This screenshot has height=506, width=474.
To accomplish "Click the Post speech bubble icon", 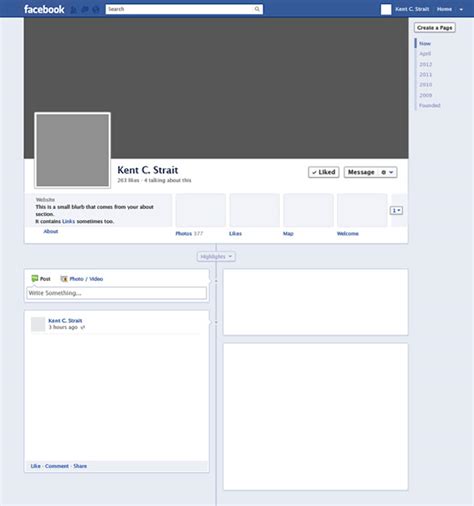I will 35,278.
